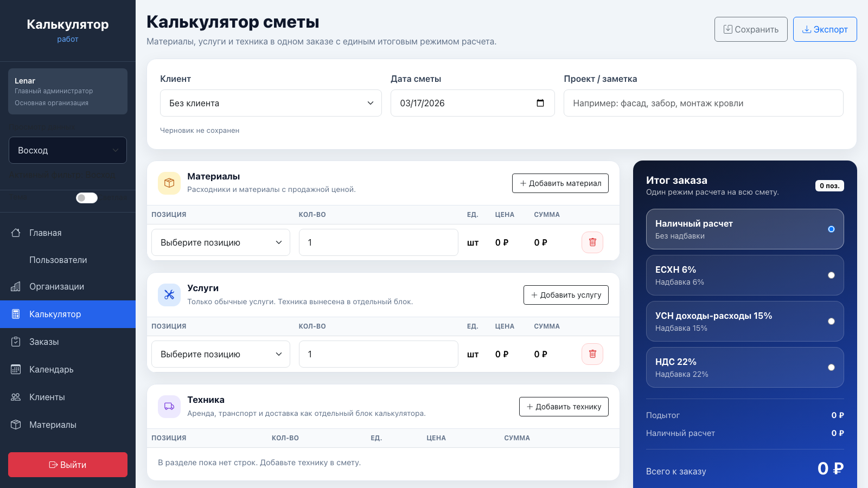This screenshot has height=488, width=868.
Task: Open the Восход organization dropdown
Action: [67, 150]
